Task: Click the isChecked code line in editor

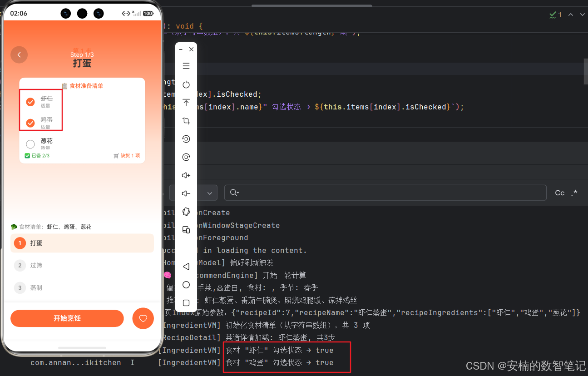Action: [212, 94]
